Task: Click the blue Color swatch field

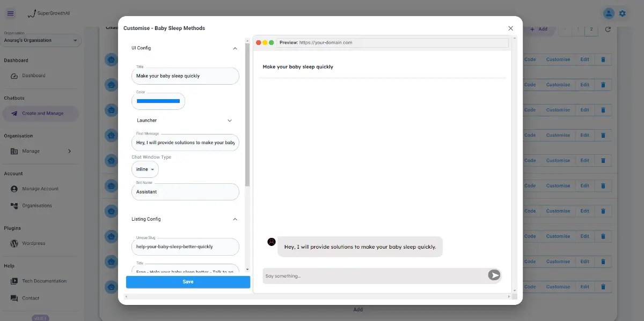Action: point(158,101)
